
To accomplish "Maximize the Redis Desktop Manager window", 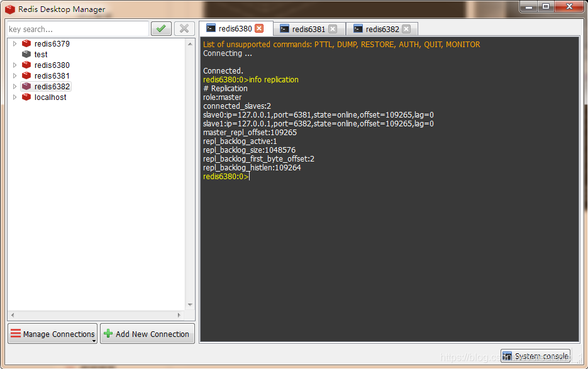I will point(546,7).
